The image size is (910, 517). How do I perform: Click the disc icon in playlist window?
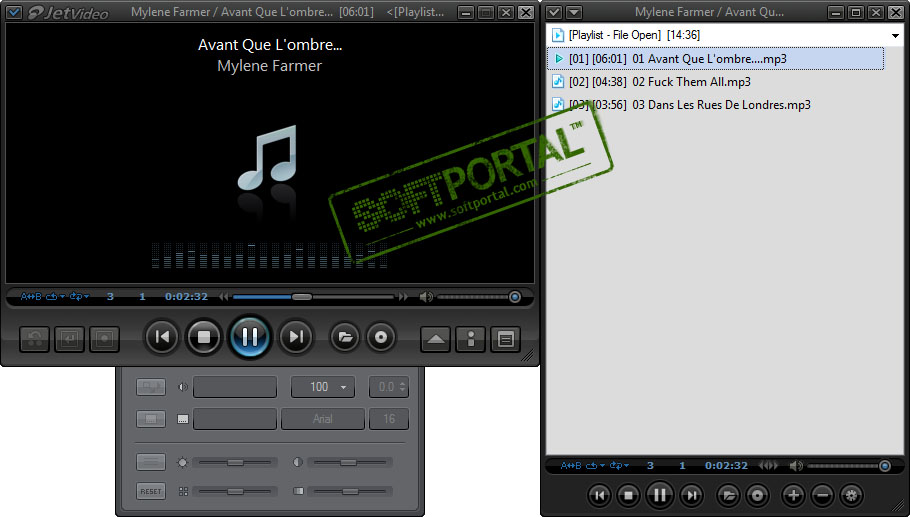tap(757, 496)
